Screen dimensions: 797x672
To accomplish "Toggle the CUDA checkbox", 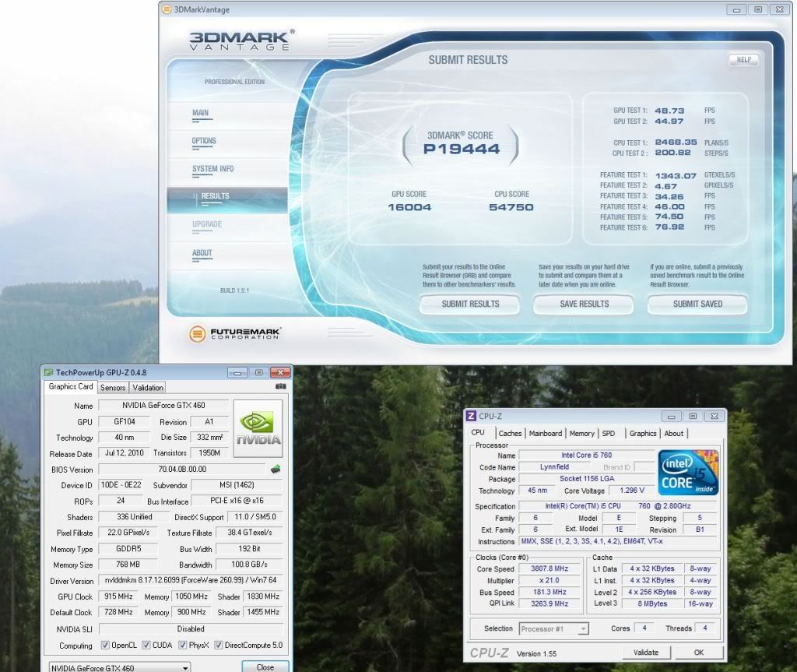I will [x=146, y=645].
